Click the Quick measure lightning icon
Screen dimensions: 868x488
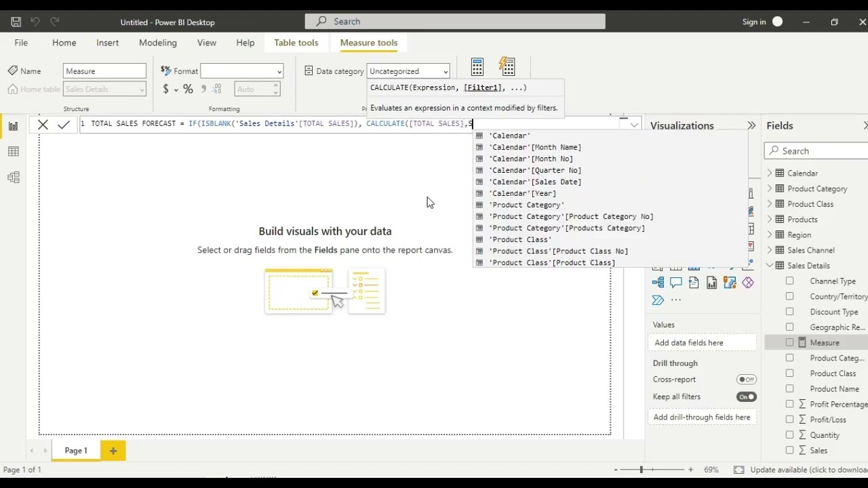[507, 66]
